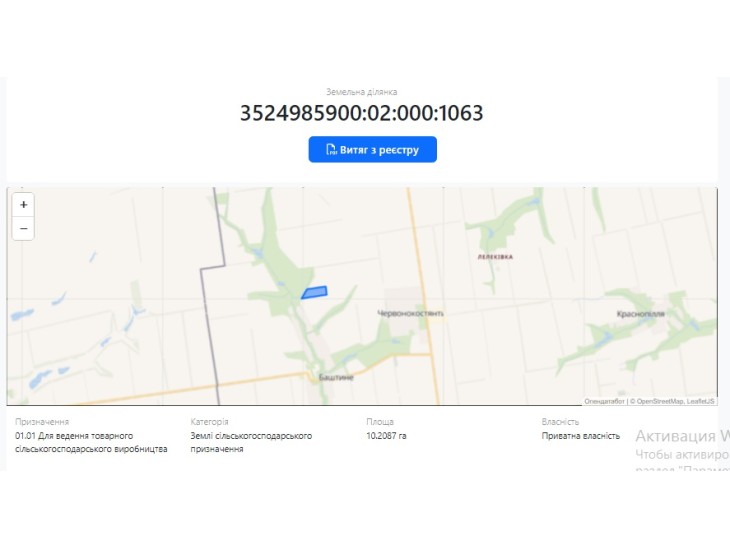Select cadastral number 3524985900:02:000:1063
This screenshot has height=547, width=730.
pos(361,113)
